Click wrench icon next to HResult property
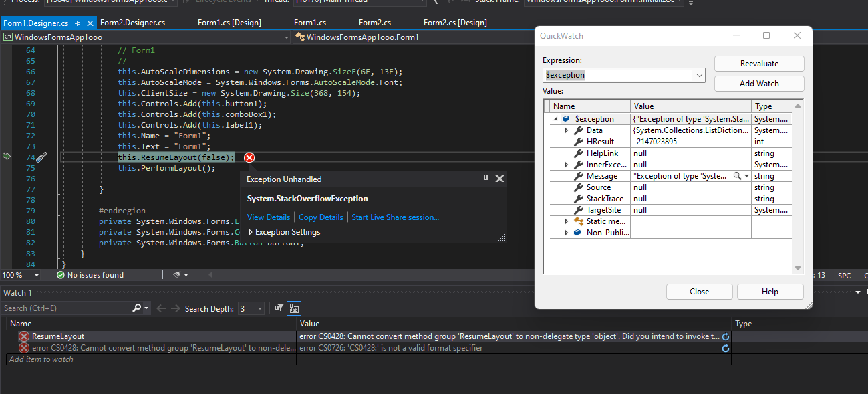Viewport: 868px width, 394px height. point(579,142)
